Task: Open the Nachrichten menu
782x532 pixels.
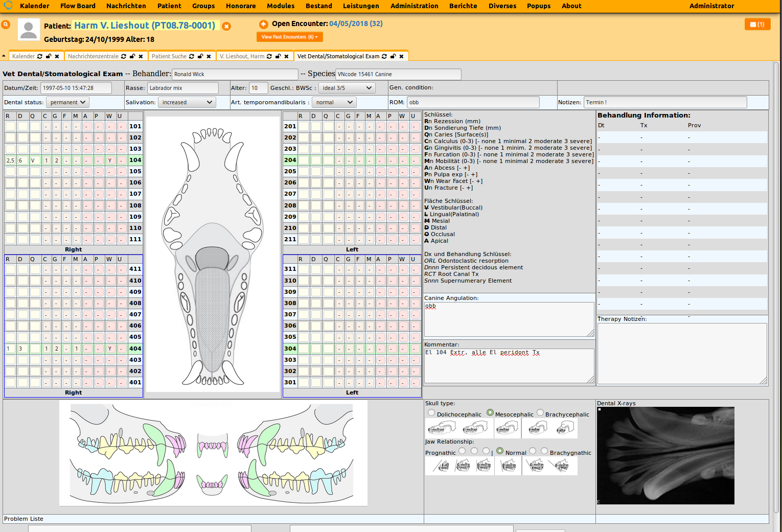Action: 126,6
